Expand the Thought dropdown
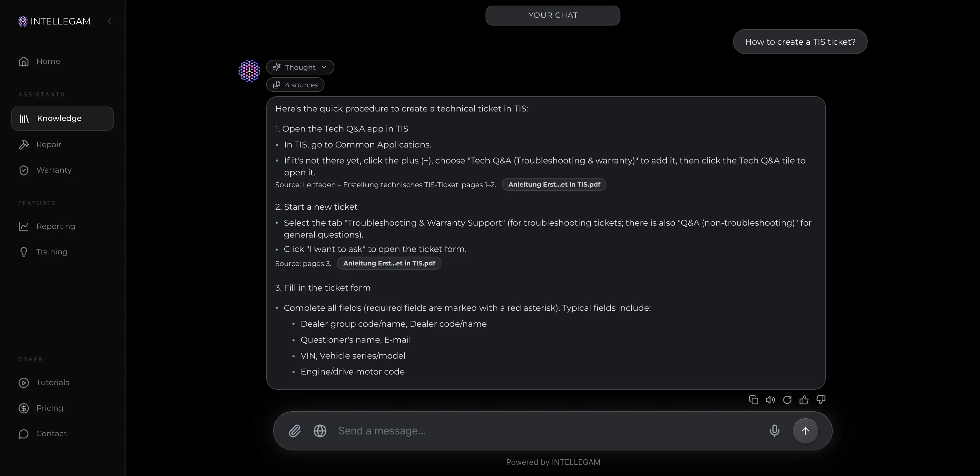 pos(300,67)
